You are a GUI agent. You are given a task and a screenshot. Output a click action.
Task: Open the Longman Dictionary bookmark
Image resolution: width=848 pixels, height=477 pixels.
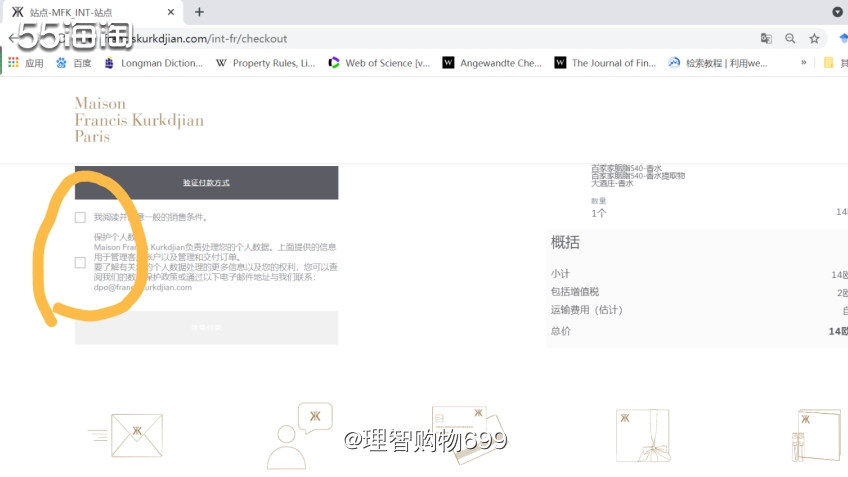[154, 63]
